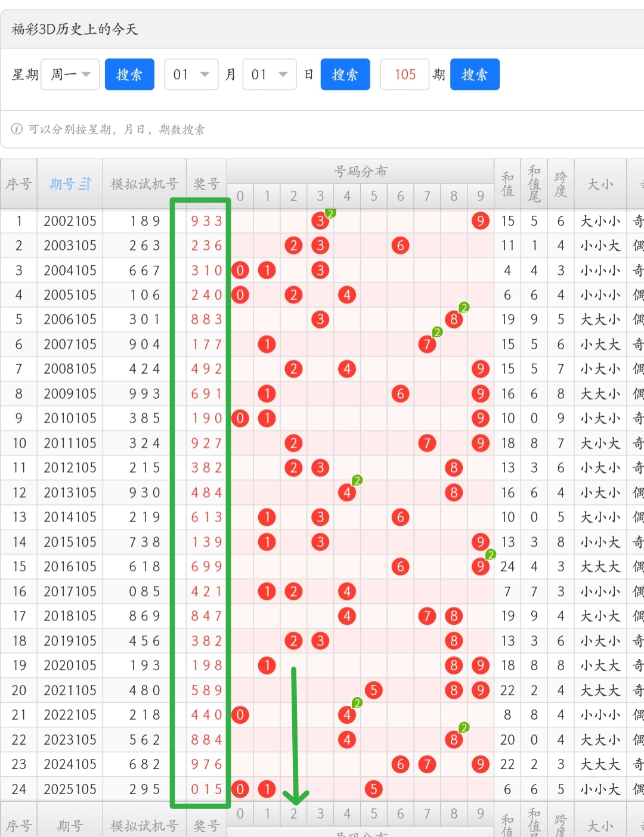
Task: Click red ball 7 in row 2007105
Action: [x=427, y=344]
